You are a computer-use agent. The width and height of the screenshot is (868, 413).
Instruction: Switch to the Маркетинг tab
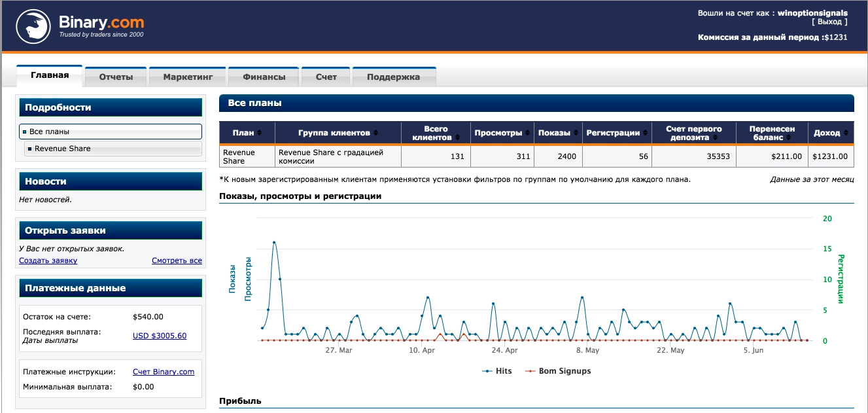(188, 77)
